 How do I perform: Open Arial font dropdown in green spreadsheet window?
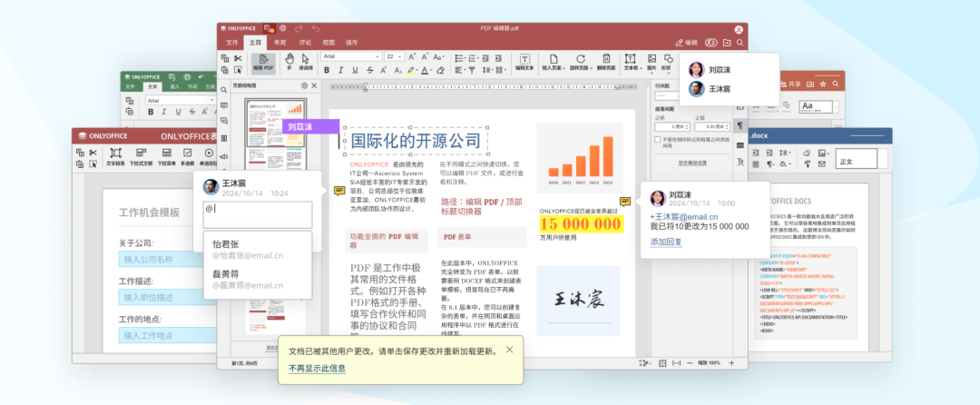coord(211,100)
